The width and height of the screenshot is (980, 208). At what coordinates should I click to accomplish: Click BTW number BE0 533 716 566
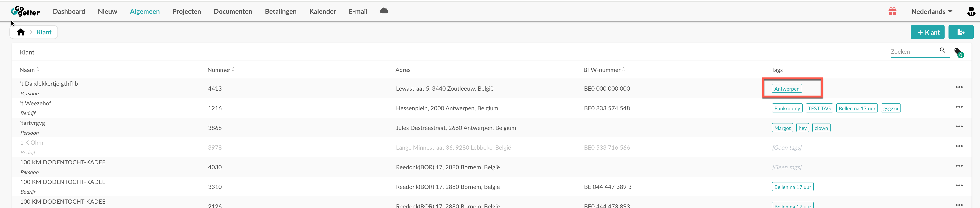(607, 147)
